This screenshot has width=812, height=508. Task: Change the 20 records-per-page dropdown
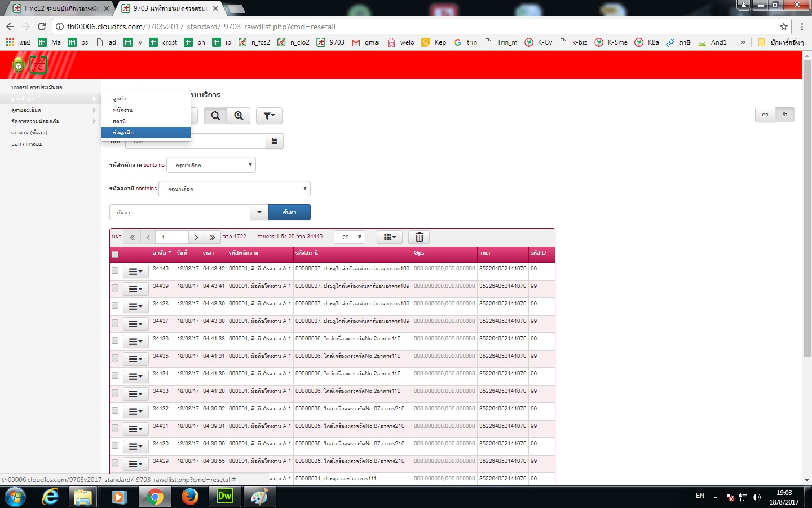350,237
